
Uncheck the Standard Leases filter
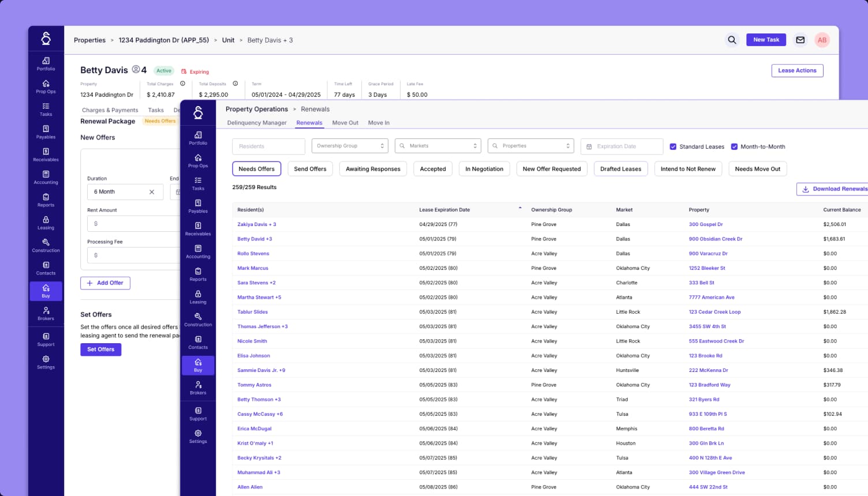tap(673, 146)
